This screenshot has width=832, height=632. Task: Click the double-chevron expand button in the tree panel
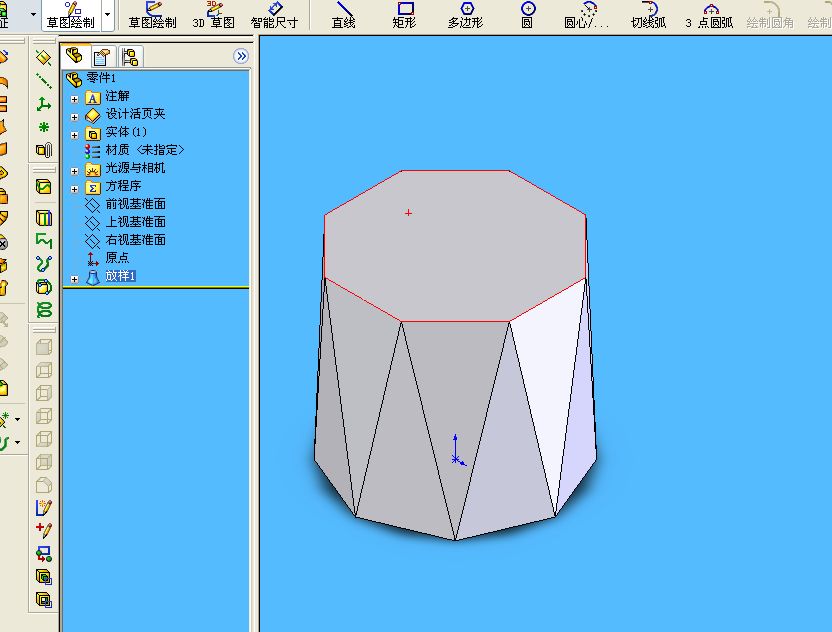241,56
